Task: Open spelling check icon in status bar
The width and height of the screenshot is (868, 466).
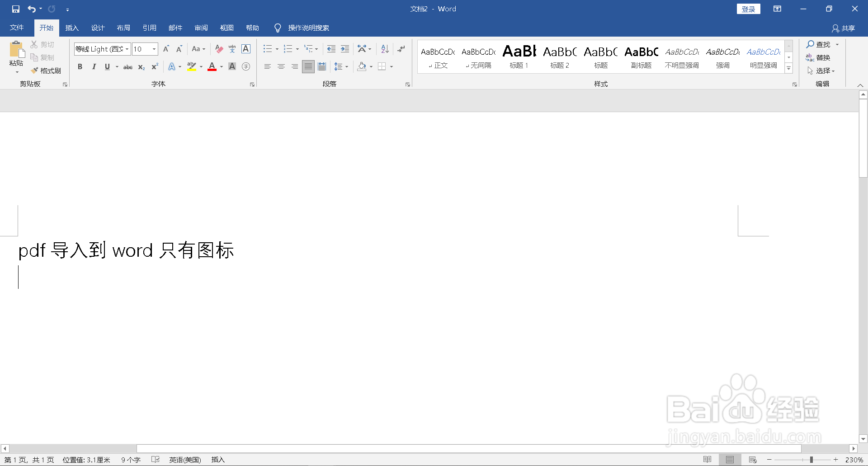Action: 156,460
